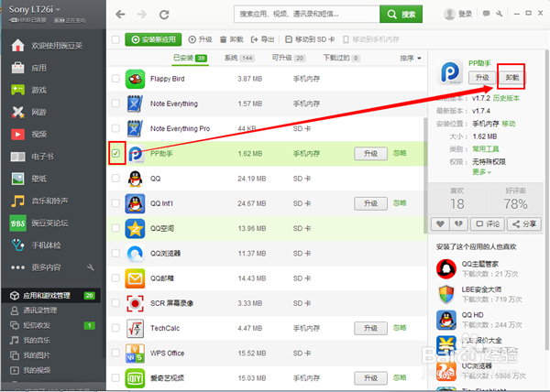
Task: Switch to the 下载过的 tab
Action: [x=341, y=58]
